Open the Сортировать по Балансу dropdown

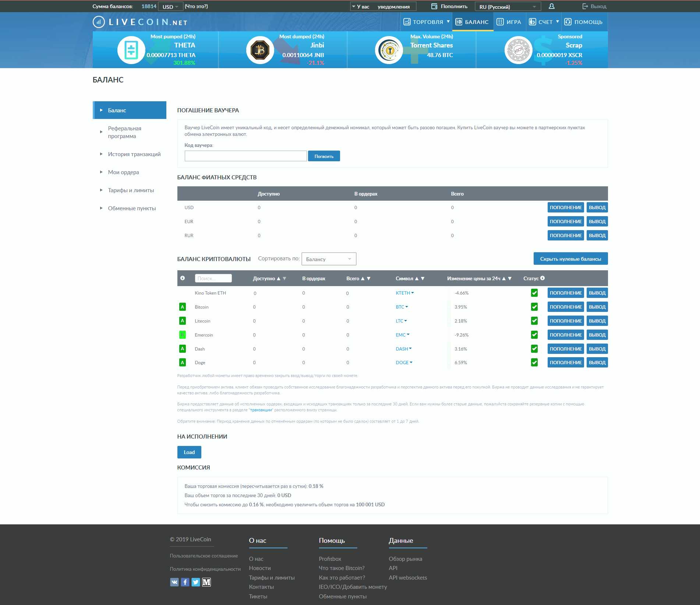pos(329,259)
